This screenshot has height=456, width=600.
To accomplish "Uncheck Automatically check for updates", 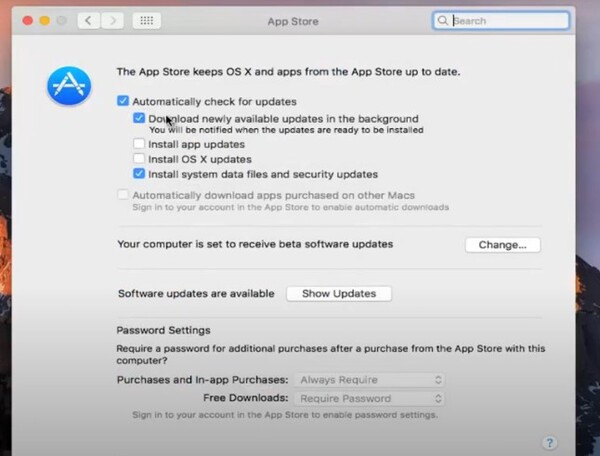I will click(123, 101).
